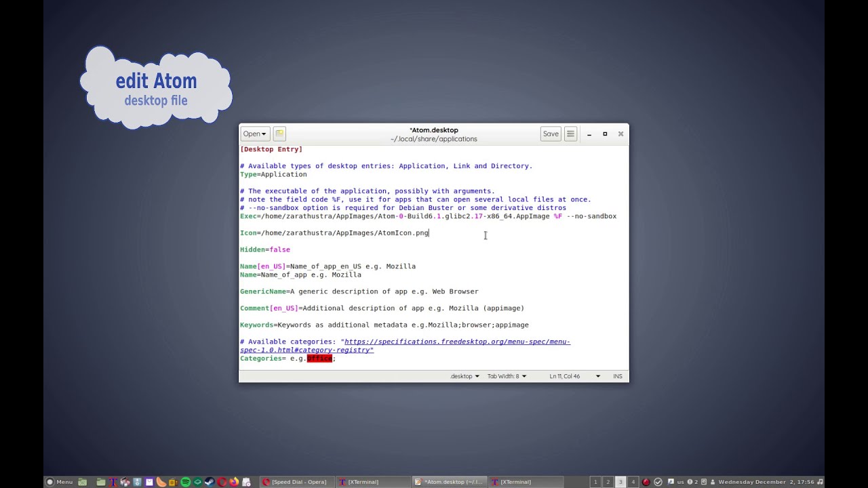
Task: Place cursor on Hidden=false line
Action: (x=265, y=249)
